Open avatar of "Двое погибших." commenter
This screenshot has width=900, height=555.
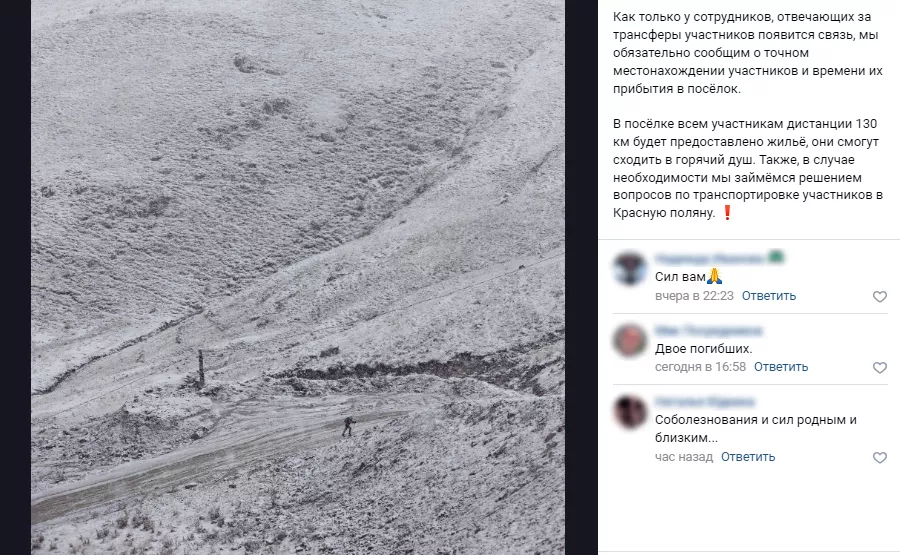point(630,340)
